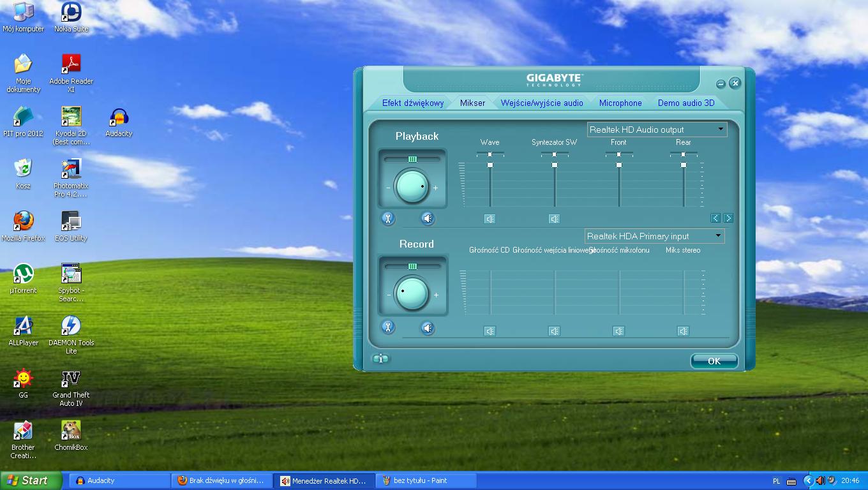Mute Głośność CD record channel
Viewport: 868px width, 490px height.
point(490,331)
